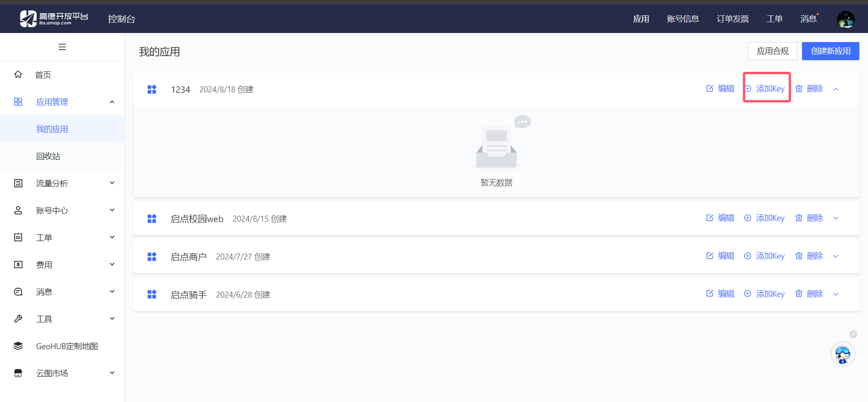The width and height of the screenshot is (868, 402).
Task: Click the small gray arrow above the robot
Action: (853, 334)
